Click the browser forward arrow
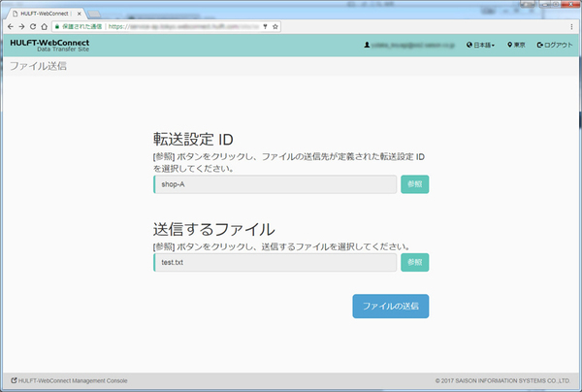This screenshot has height=392, width=582. pos(21,26)
